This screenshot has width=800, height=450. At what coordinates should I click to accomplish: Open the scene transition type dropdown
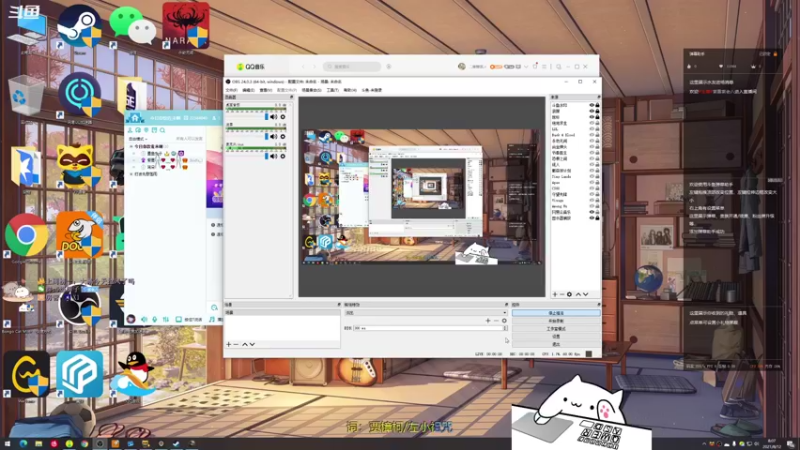coord(426,313)
